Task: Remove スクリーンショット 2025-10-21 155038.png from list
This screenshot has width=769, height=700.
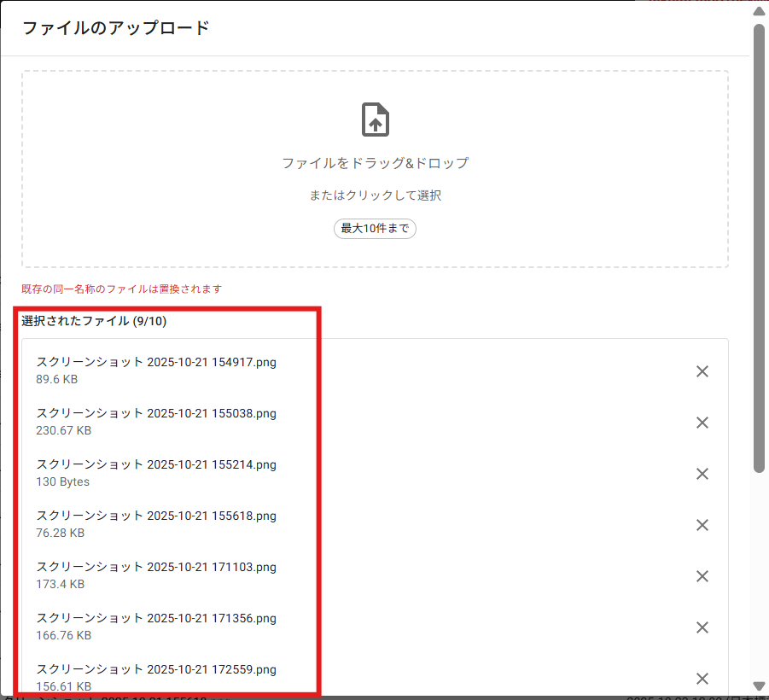Action: (702, 423)
